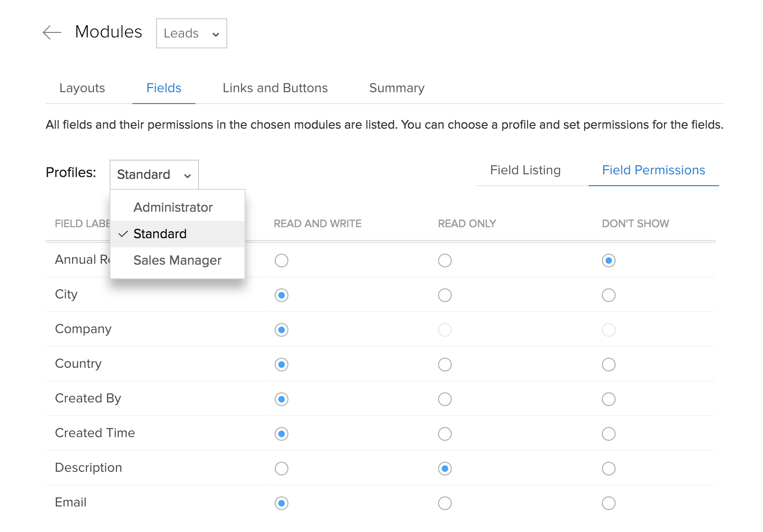Click the back arrow beside Modules

click(52, 32)
